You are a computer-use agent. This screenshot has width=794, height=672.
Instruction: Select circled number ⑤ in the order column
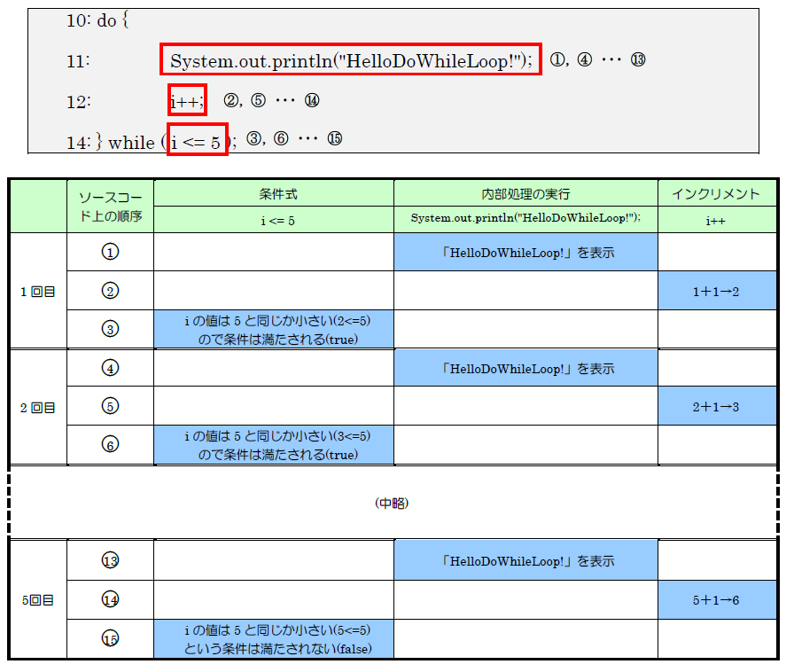(x=110, y=406)
